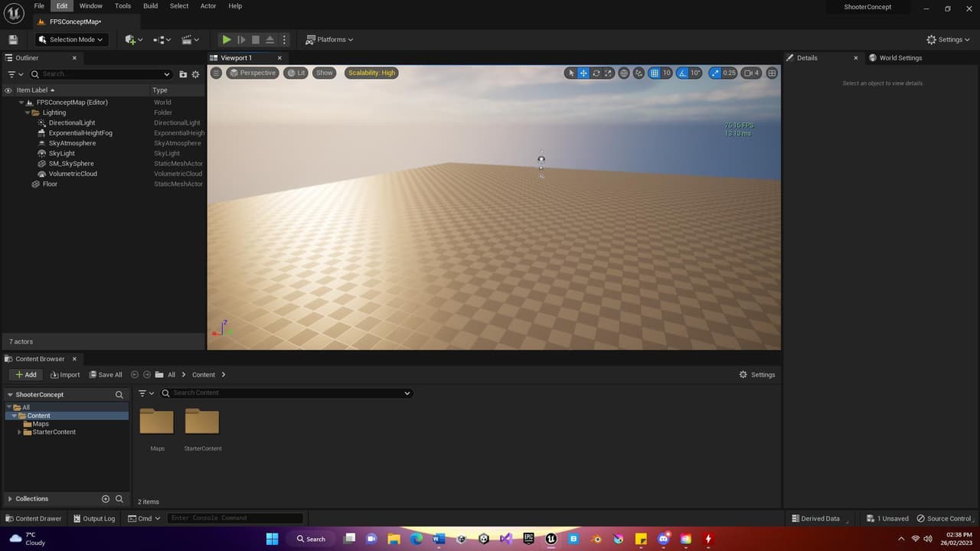Save the current level with the floppy disk icon
The image size is (980, 551).
click(x=13, y=40)
